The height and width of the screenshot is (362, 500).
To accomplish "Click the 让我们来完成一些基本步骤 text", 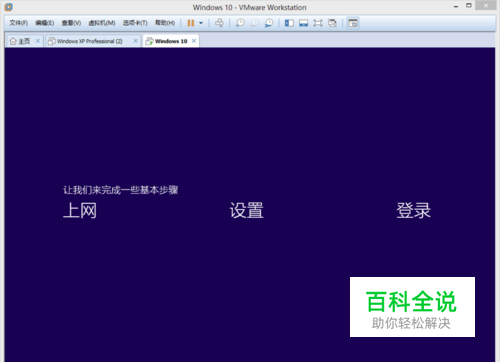I will click(x=121, y=190).
